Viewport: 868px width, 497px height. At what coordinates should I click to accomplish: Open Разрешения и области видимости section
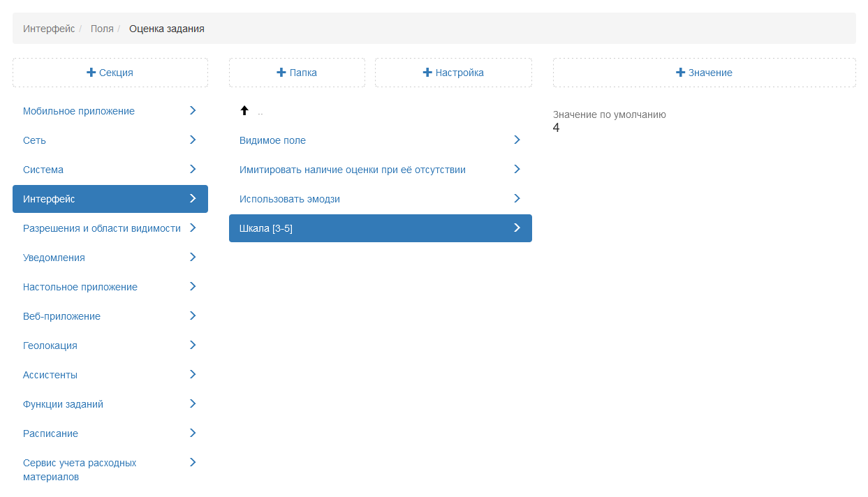click(x=102, y=228)
